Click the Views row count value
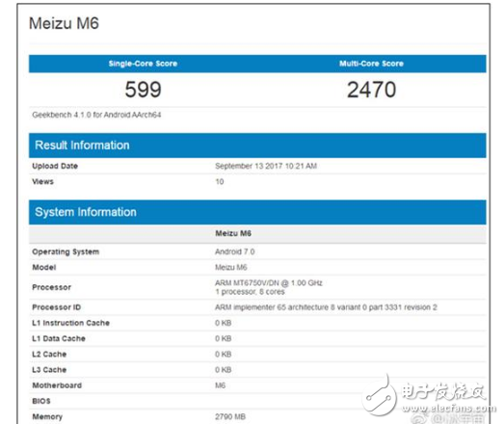Screen dimensions: 504x424 point(220,181)
